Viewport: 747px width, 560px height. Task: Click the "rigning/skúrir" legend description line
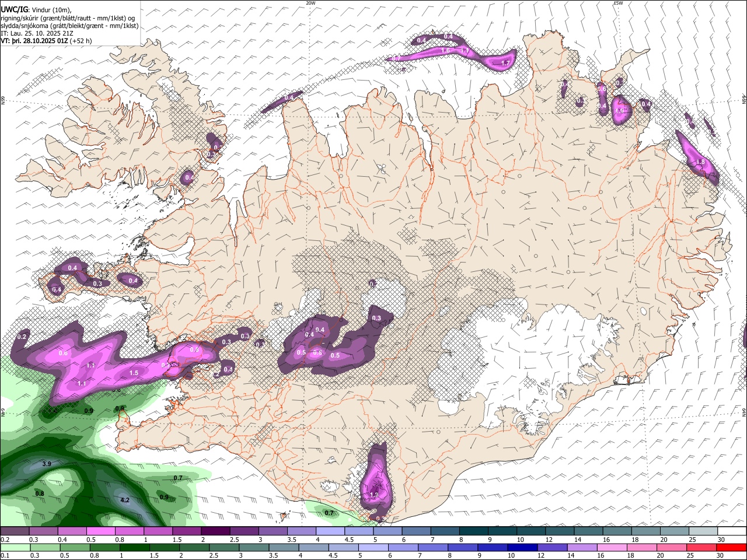coord(68,18)
